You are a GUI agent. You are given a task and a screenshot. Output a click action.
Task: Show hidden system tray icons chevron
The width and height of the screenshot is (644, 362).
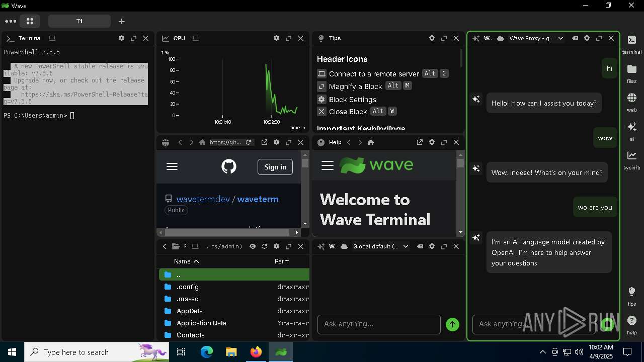click(x=542, y=352)
